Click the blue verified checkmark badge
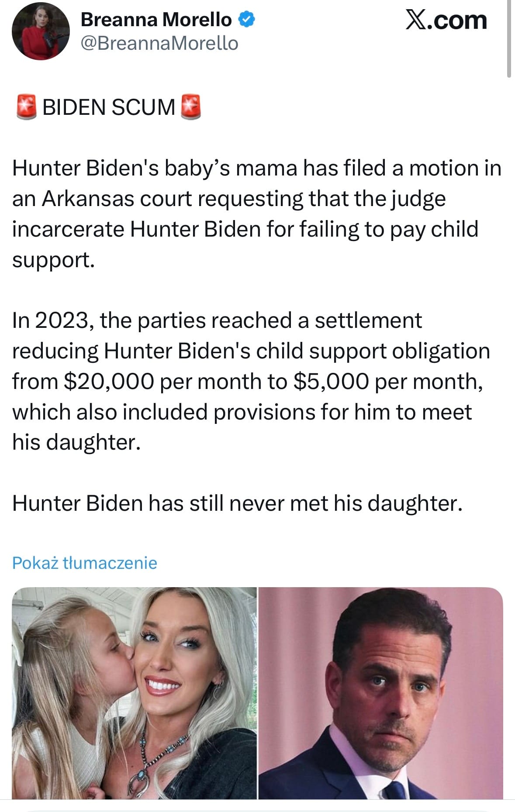 247,20
